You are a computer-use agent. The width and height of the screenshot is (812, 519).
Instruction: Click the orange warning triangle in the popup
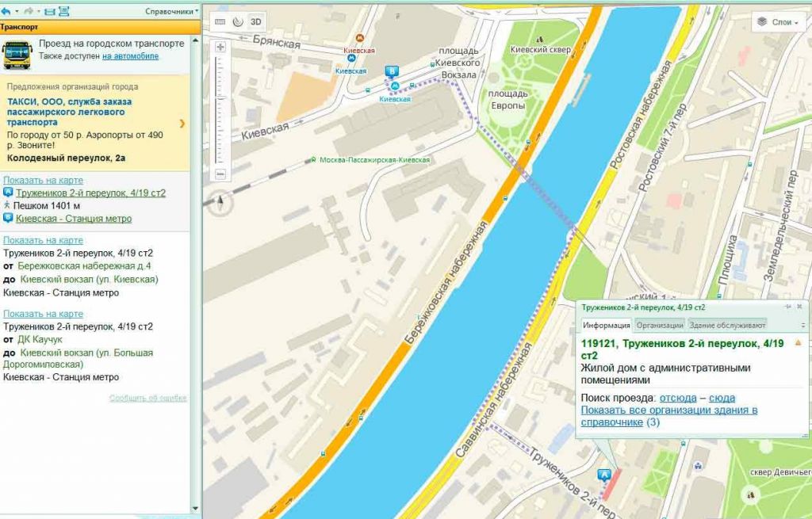[x=798, y=342]
